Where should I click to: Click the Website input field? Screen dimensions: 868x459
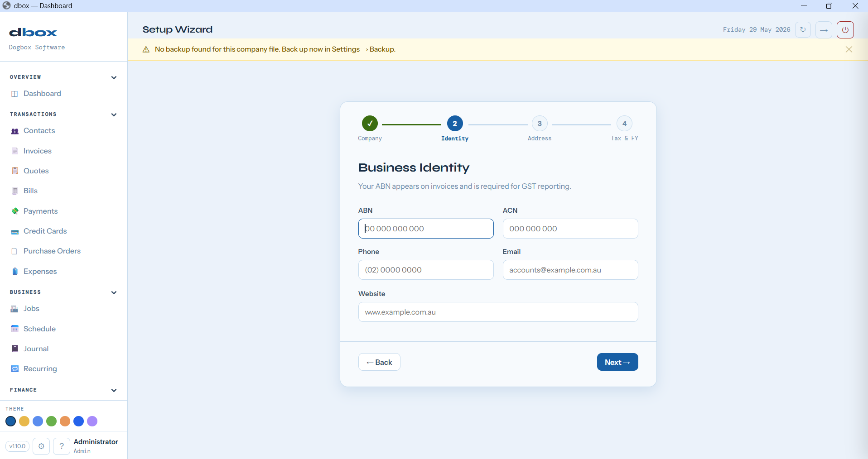pyautogui.click(x=498, y=312)
